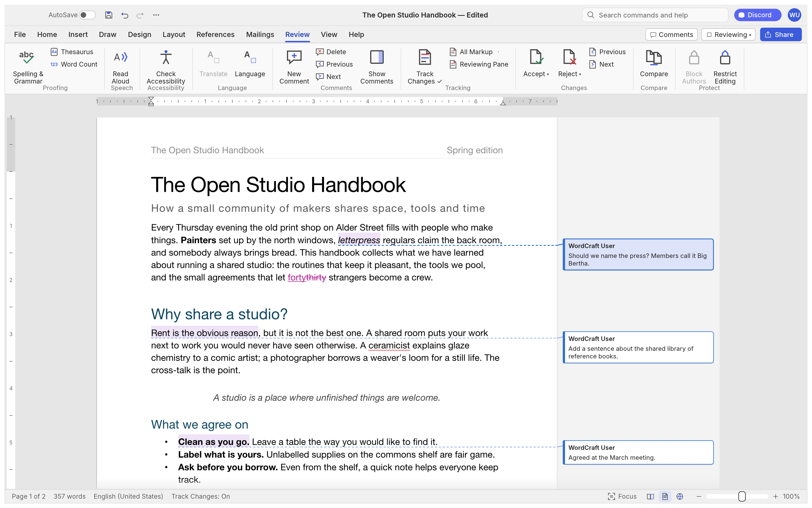Jump to Previous change in Changes group
This screenshot has width=812, height=508.
pos(607,52)
